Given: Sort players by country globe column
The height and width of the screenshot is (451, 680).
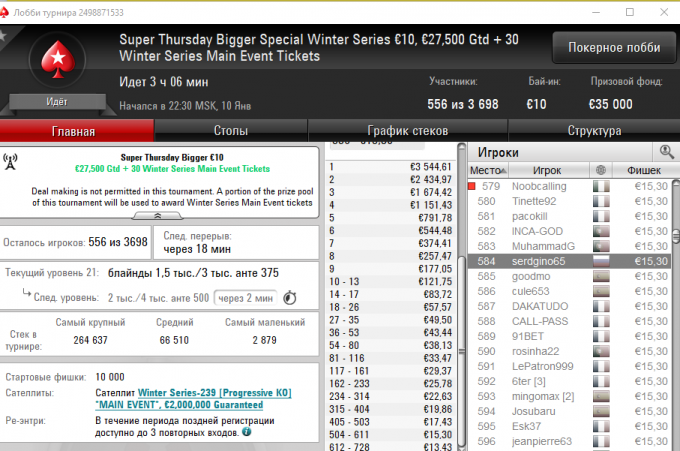Looking at the screenshot, I should 601,170.
